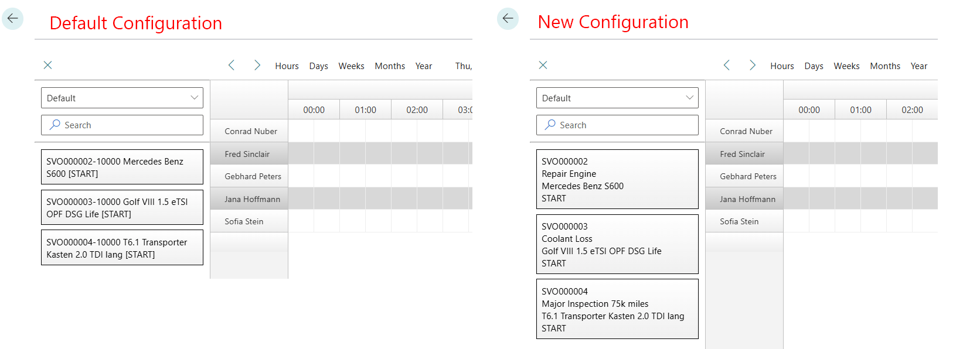Click 01:00 time header in Default Configuration

tap(366, 110)
